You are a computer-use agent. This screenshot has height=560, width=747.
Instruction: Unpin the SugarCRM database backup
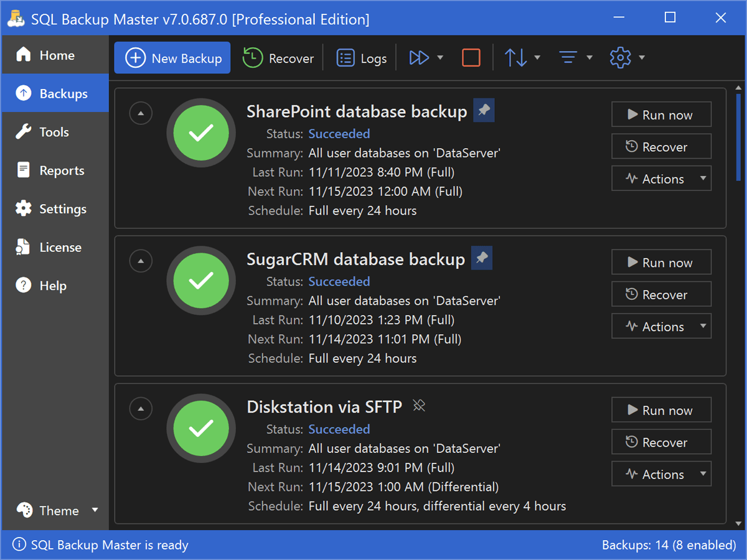[481, 258]
